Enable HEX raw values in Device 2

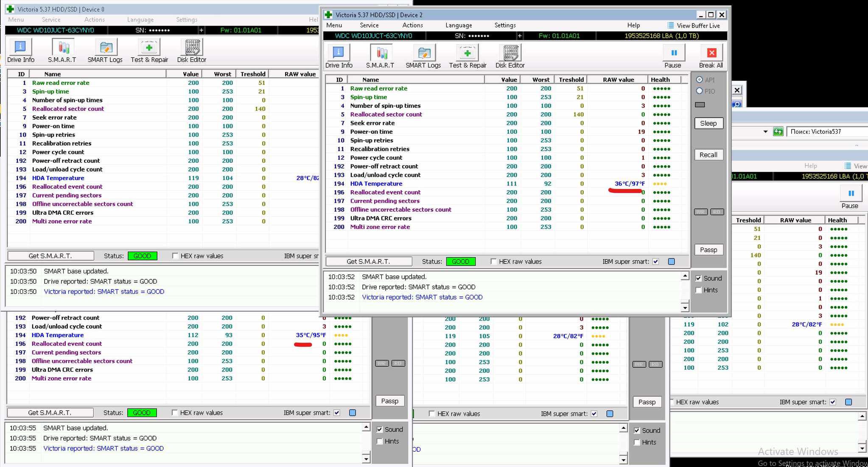(493, 262)
